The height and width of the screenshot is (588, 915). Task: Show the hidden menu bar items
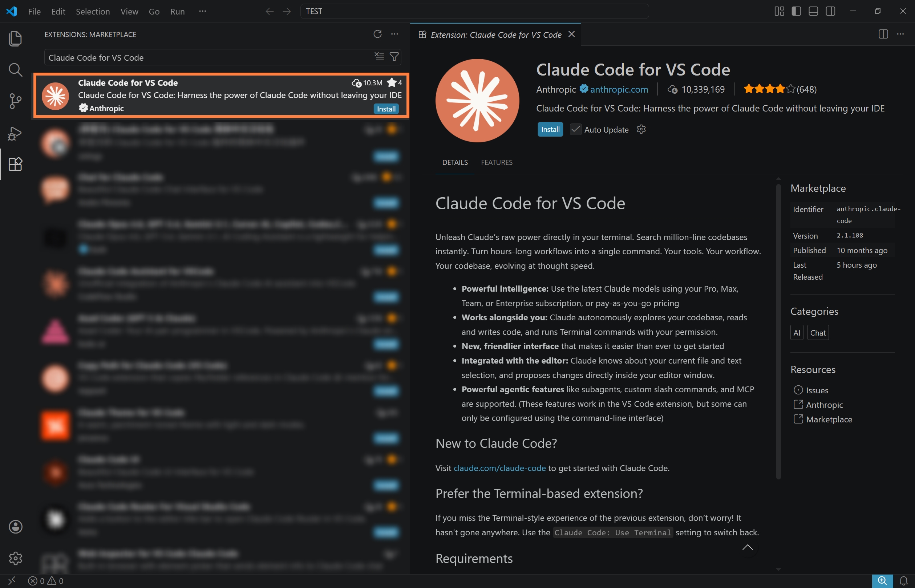coord(202,12)
